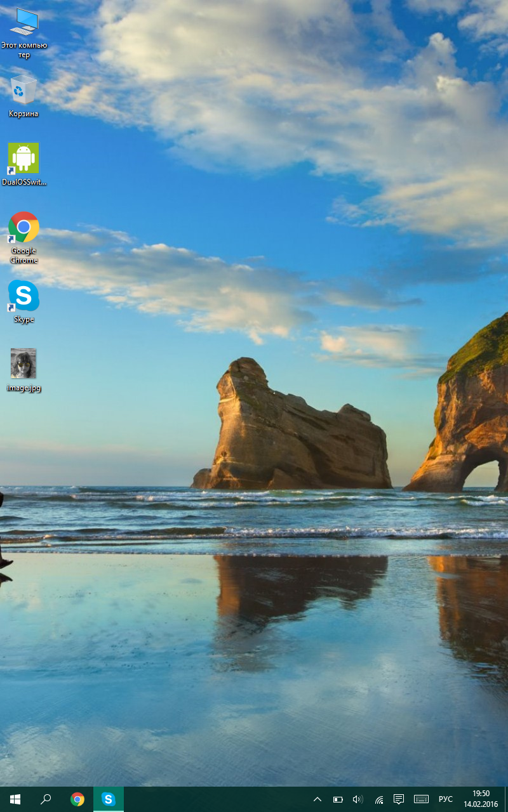Image resolution: width=508 pixels, height=812 pixels.
Task: Select the Skype desktop shortcut
Action: coord(23,301)
